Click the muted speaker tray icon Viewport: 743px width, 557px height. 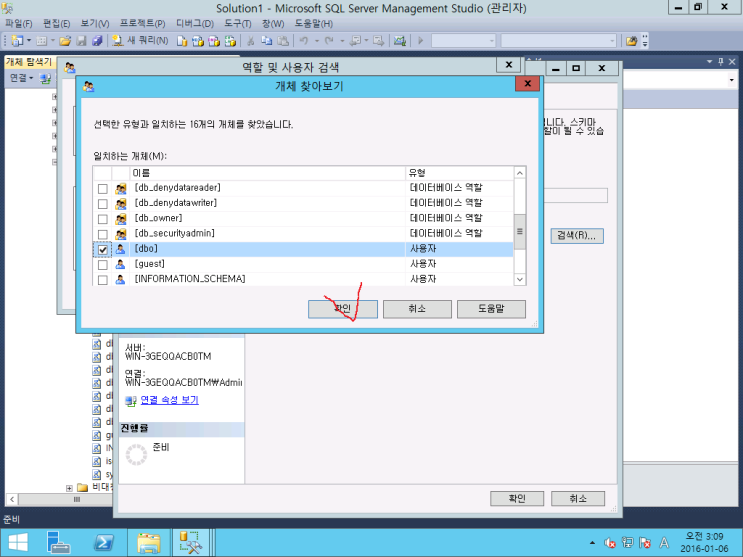[610, 543]
